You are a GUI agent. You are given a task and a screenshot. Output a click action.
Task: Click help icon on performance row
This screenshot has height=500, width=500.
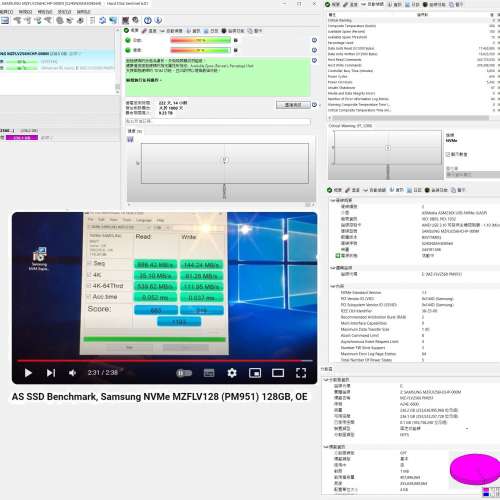pos(314,50)
